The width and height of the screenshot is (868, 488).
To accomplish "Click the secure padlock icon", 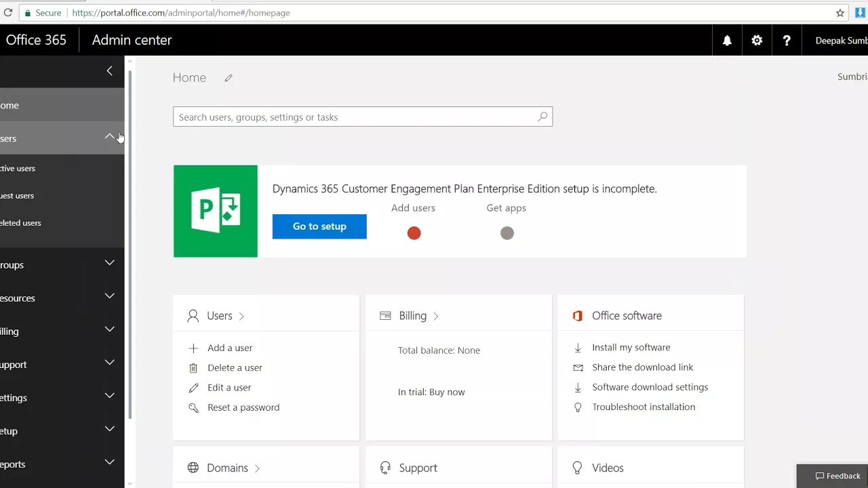I will click(x=28, y=13).
